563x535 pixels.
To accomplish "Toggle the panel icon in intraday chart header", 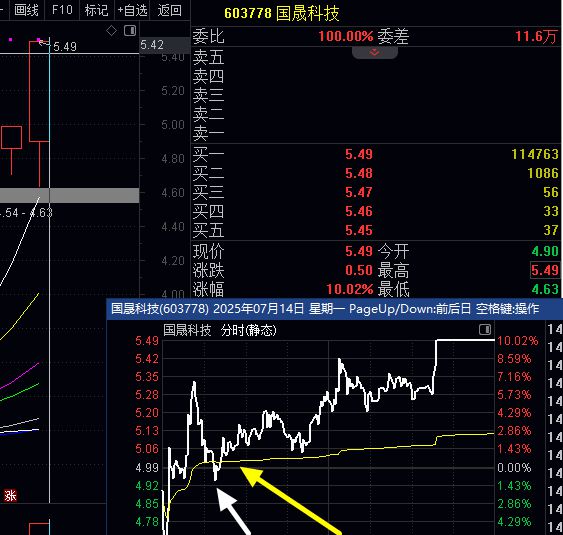I will 485,329.
